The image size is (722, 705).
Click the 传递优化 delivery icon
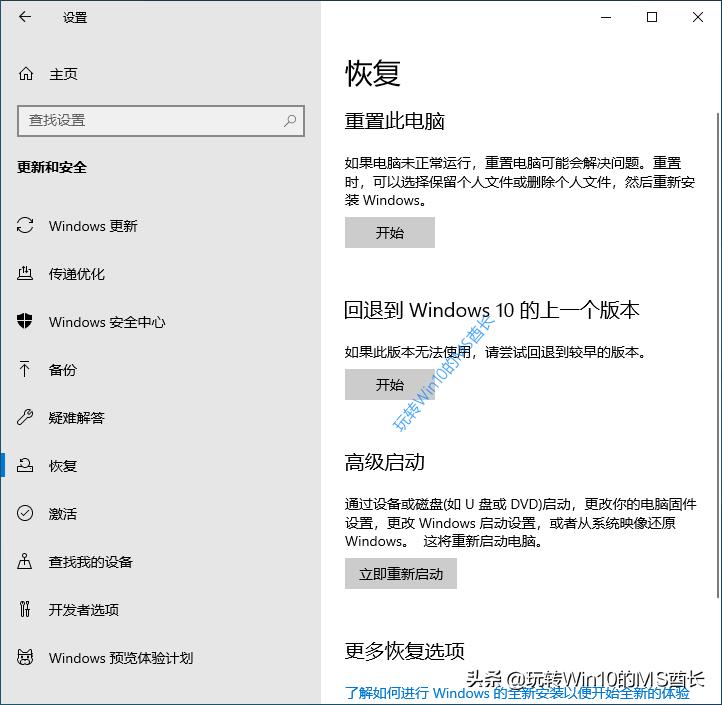[25, 274]
